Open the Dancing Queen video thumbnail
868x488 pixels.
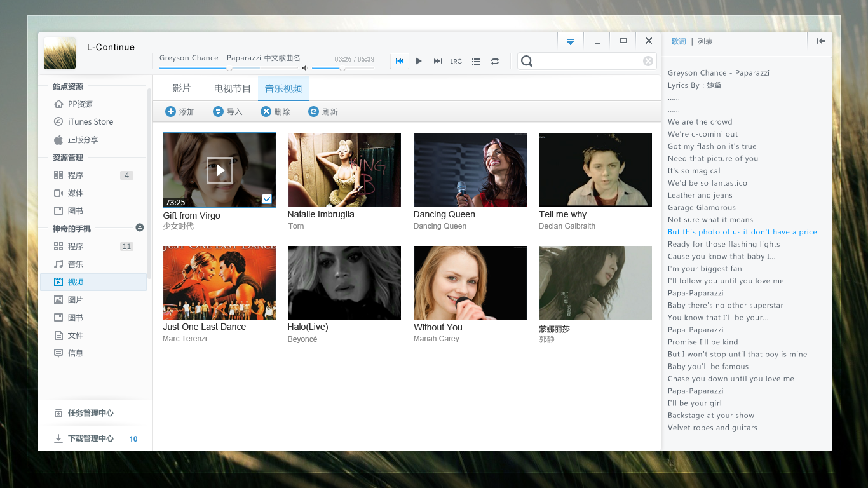point(470,170)
